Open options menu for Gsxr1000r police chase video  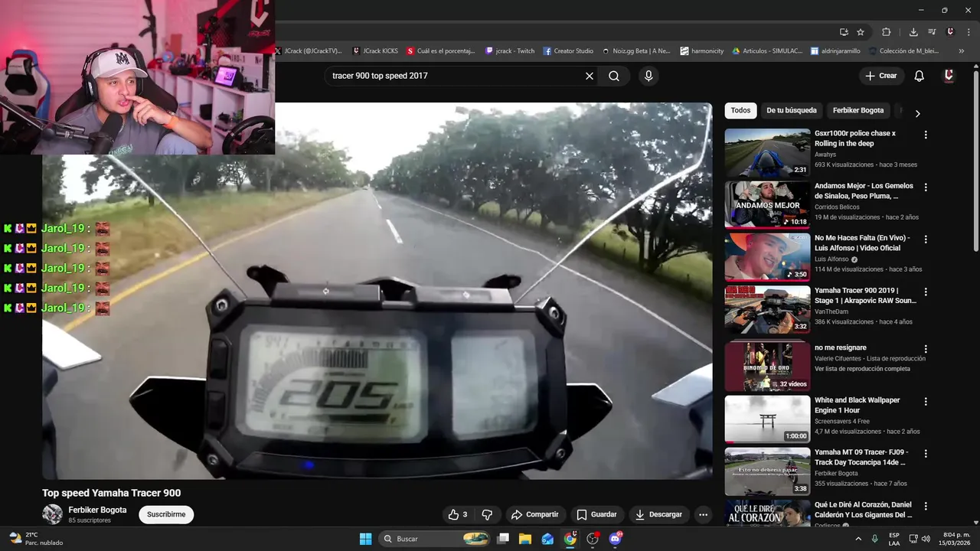click(926, 135)
